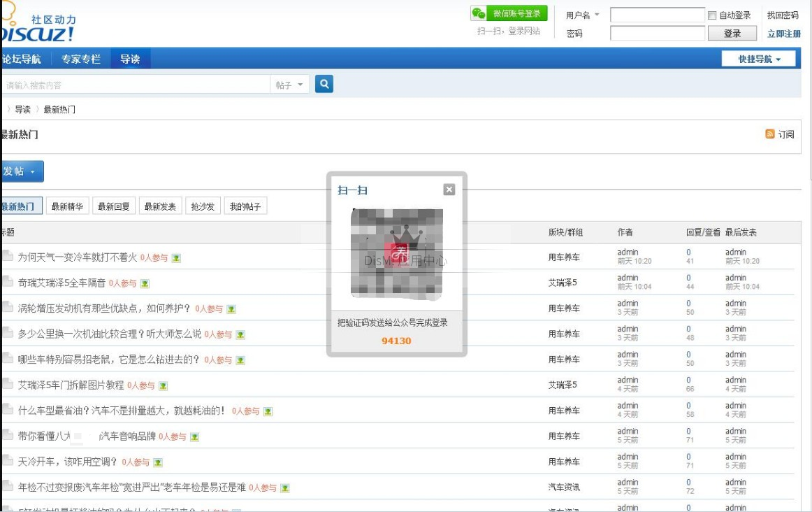
Task: Switch to the 最新发表 tab
Action: coord(161,206)
